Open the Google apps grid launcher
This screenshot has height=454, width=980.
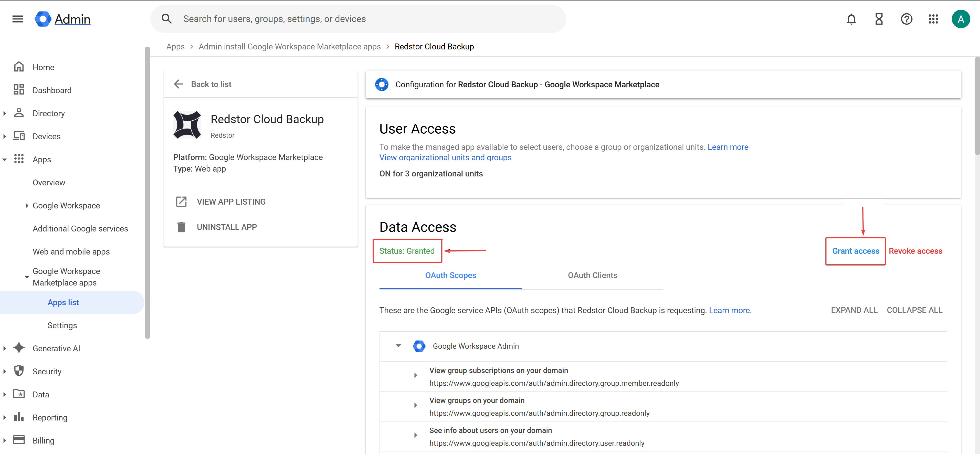click(933, 19)
